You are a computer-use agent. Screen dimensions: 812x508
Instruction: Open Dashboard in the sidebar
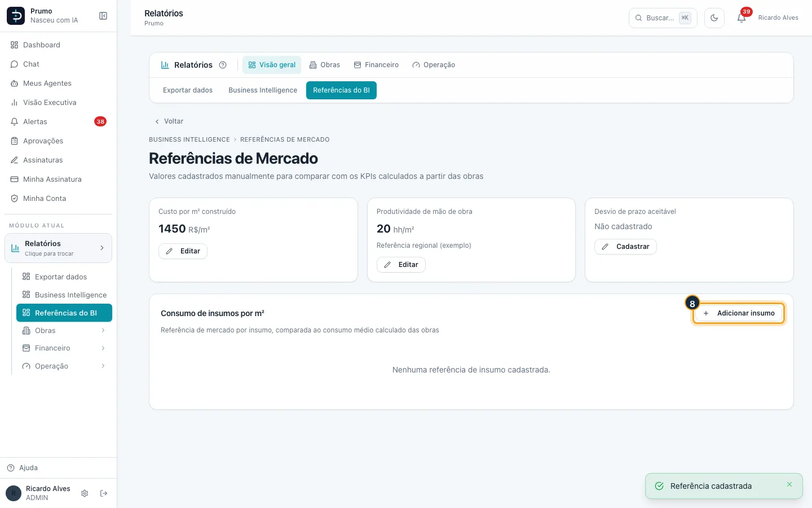pos(59,45)
